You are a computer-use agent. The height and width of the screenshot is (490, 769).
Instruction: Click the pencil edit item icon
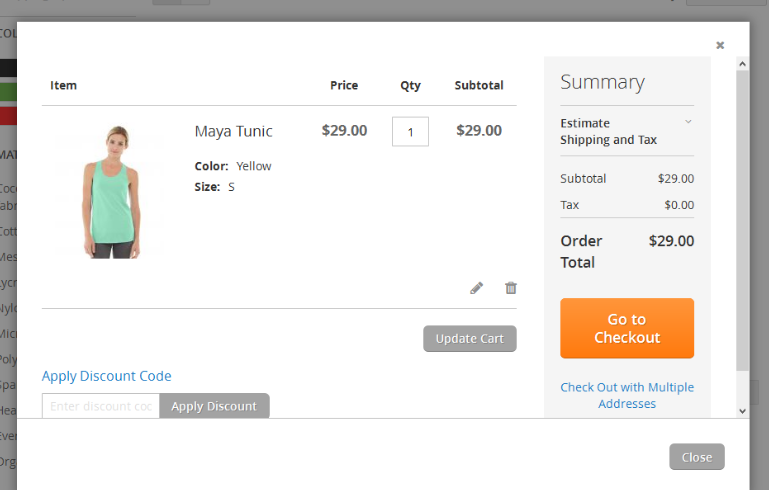coord(476,288)
